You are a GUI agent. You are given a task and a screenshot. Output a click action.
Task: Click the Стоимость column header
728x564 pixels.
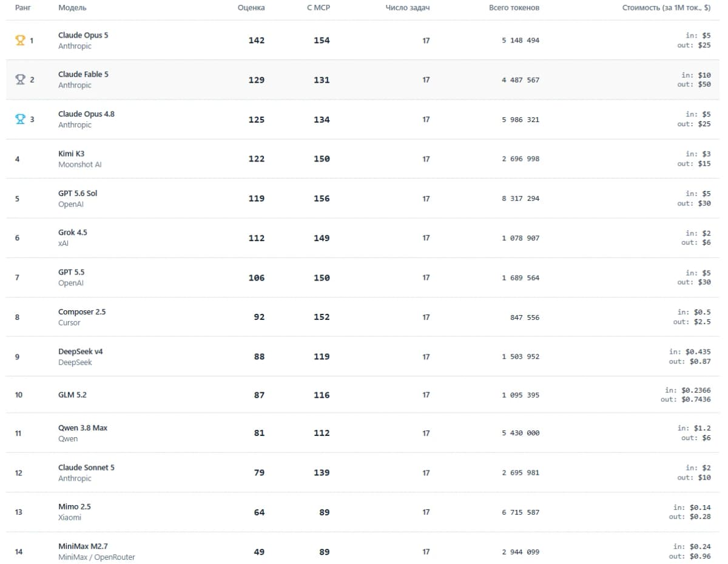tap(666, 8)
